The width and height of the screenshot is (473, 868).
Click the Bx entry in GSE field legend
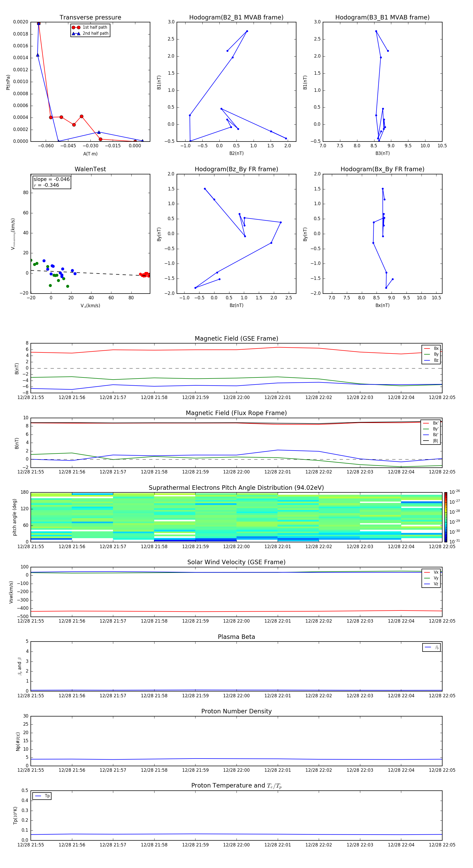431,349
